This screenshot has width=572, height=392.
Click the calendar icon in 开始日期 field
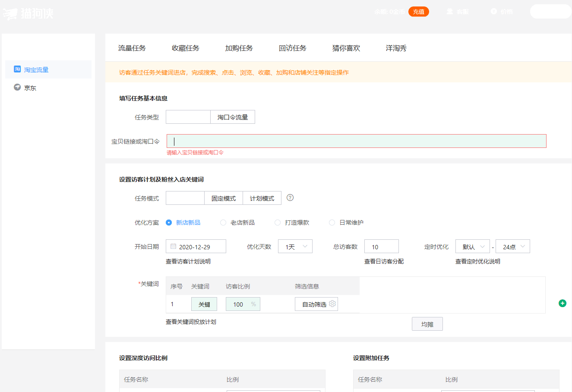pos(174,247)
